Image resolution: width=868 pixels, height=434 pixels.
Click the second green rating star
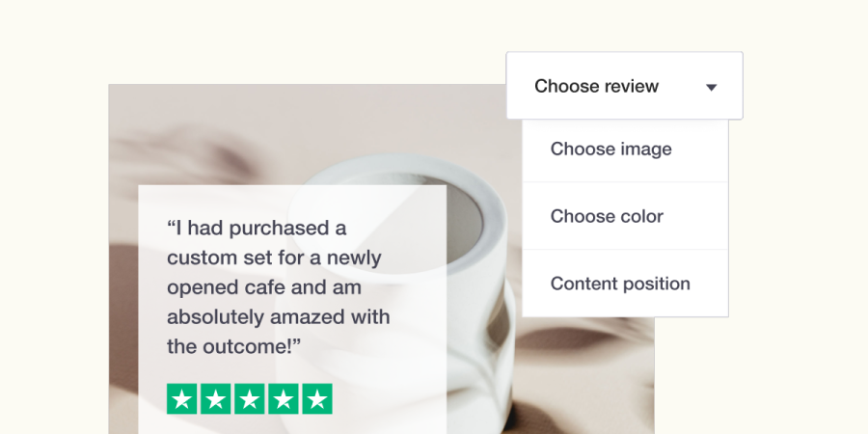pos(215,398)
